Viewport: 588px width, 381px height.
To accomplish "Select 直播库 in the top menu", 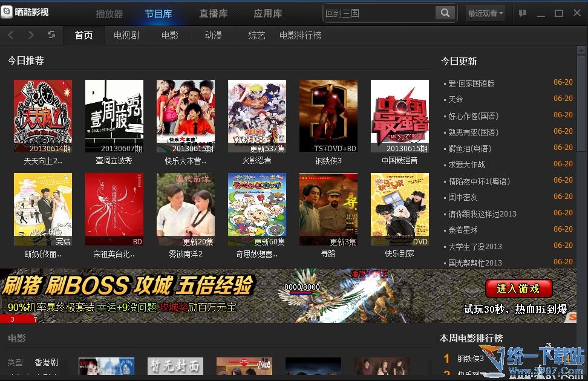I will point(213,13).
